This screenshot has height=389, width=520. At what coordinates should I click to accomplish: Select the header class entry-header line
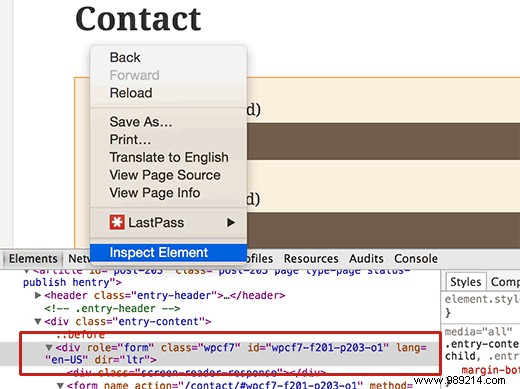click(165, 295)
